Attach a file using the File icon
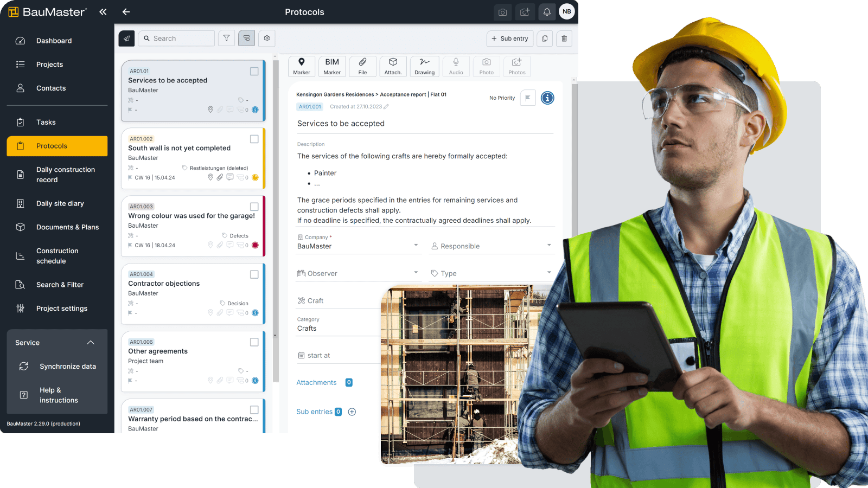Image resolution: width=868 pixels, height=488 pixels. click(x=362, y=66)
